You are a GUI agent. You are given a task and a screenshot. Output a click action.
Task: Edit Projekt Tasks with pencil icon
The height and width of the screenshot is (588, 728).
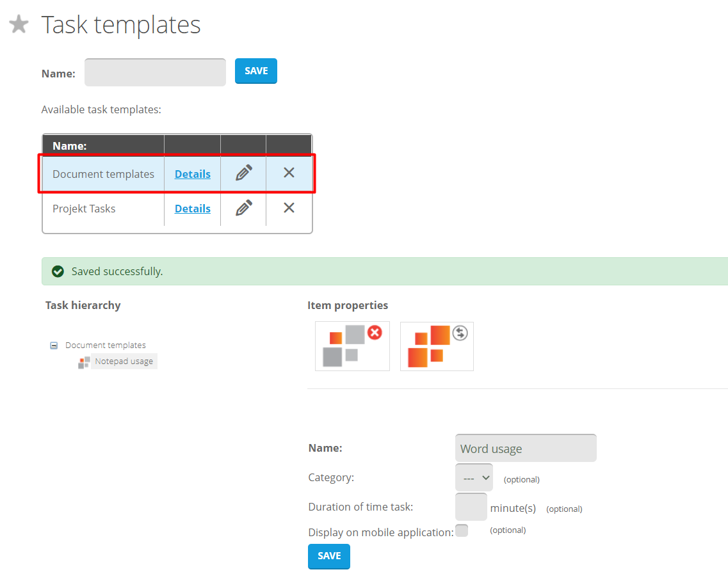(243, 208)
